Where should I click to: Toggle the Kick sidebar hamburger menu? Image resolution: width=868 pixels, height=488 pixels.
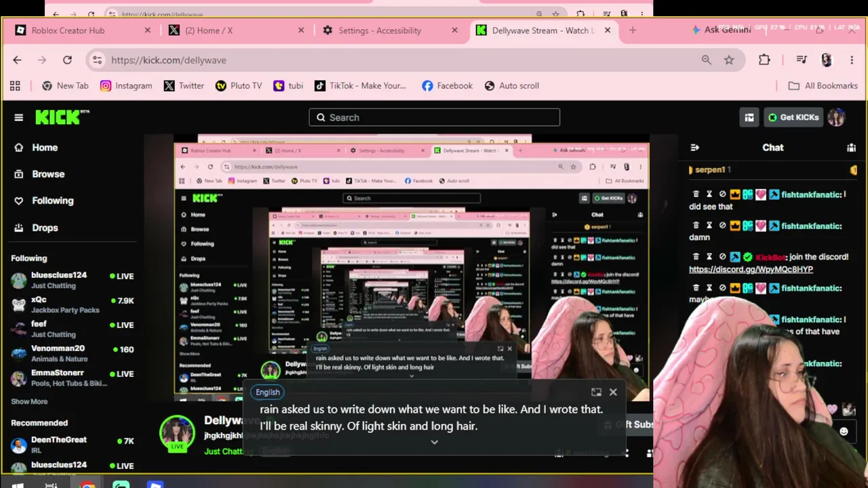18,117
